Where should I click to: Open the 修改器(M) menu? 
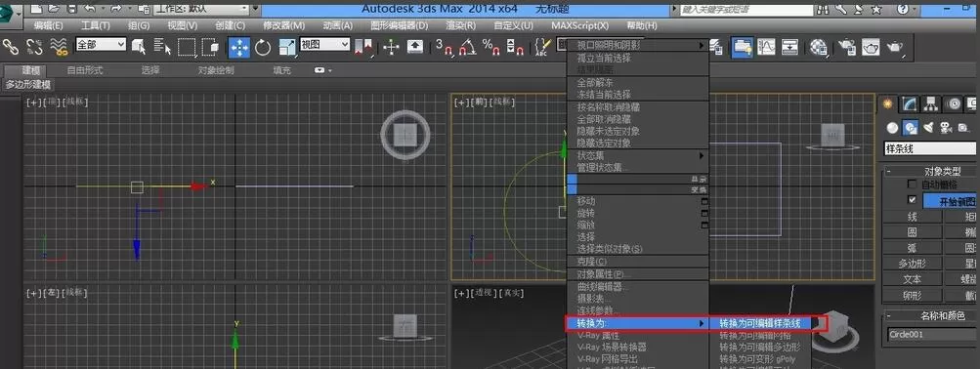283,25
